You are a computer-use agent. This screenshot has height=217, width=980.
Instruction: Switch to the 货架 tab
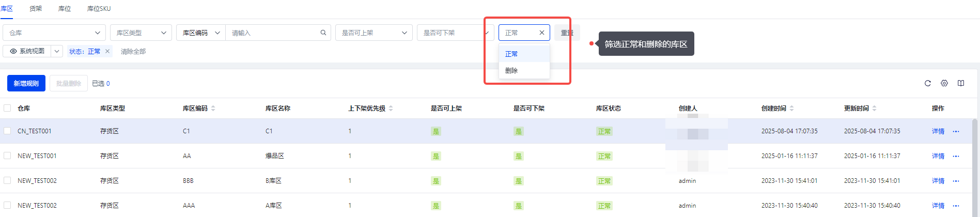pos(36,9)
